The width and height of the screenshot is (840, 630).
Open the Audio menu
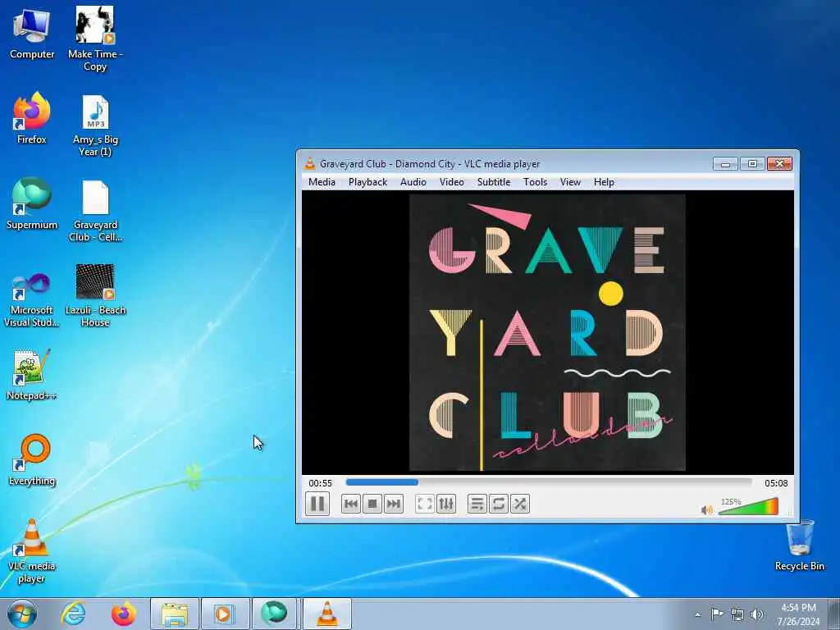(x=413, y=182)
